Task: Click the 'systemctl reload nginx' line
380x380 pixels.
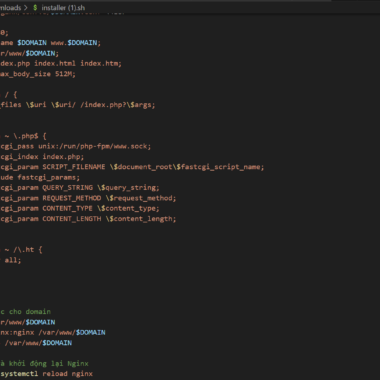Action: pyautogui.click(x=46, y=374)
